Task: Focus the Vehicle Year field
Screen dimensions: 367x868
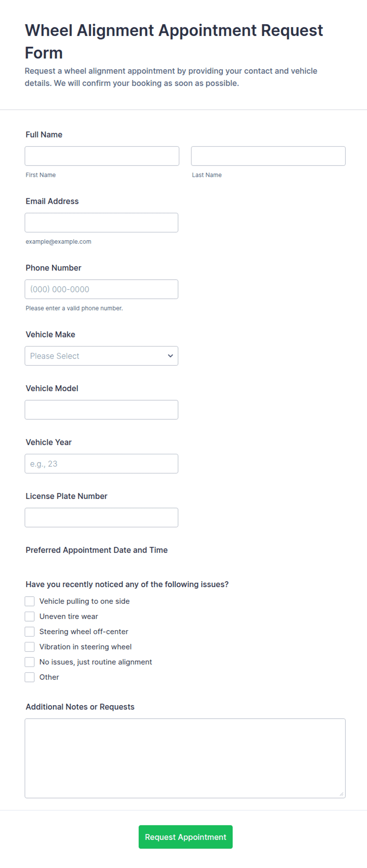Action: click(x=101, y=464)
